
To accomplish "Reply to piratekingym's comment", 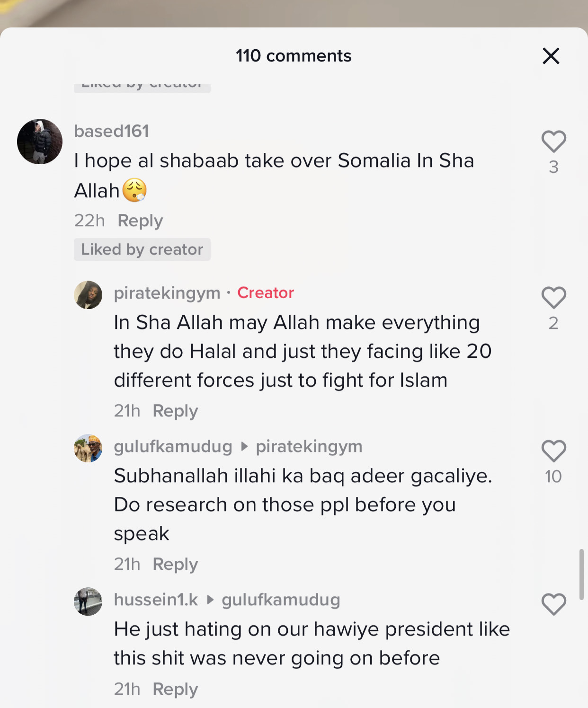I will pyautogui.click(x=175, y=411).
